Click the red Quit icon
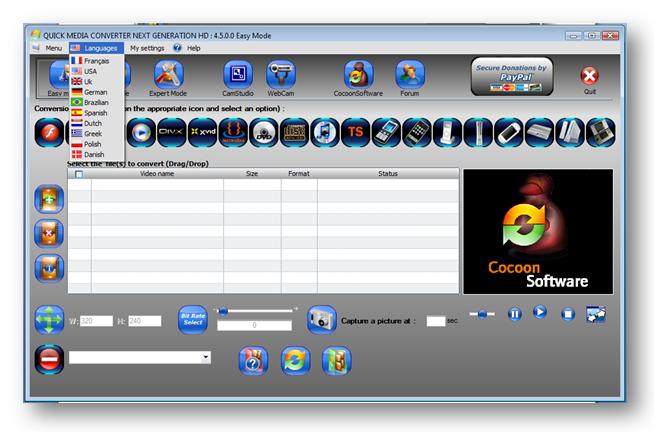Screen dimensions: 654x432 click(x=589, y=76)
